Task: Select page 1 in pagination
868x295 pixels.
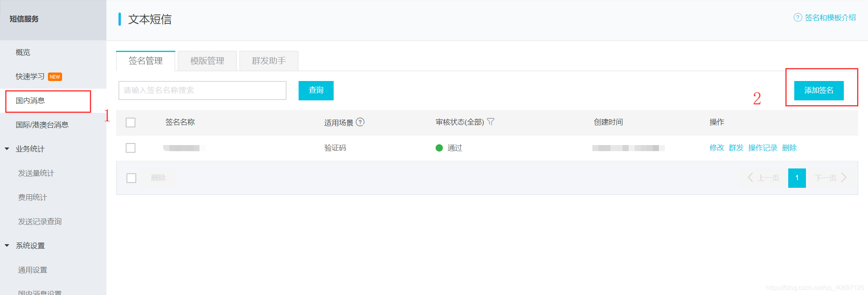Action: (x=797, y=178)
